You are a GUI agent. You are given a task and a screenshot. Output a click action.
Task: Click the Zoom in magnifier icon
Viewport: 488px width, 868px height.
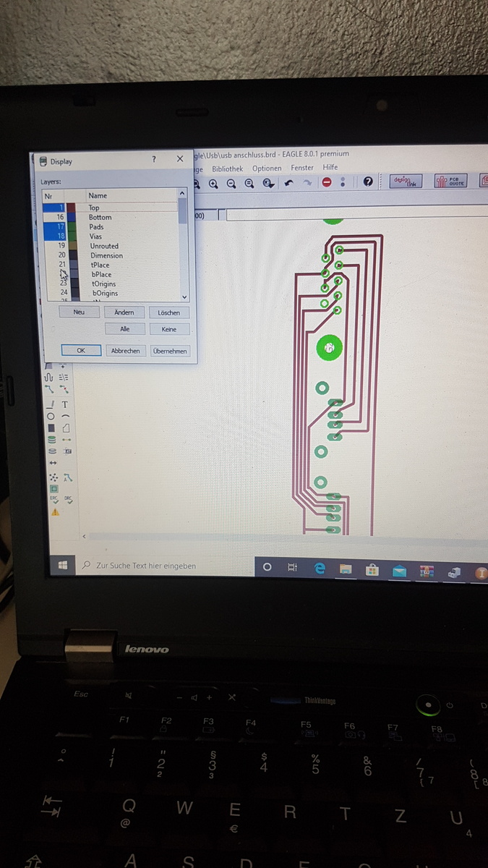tap(213, 183)
